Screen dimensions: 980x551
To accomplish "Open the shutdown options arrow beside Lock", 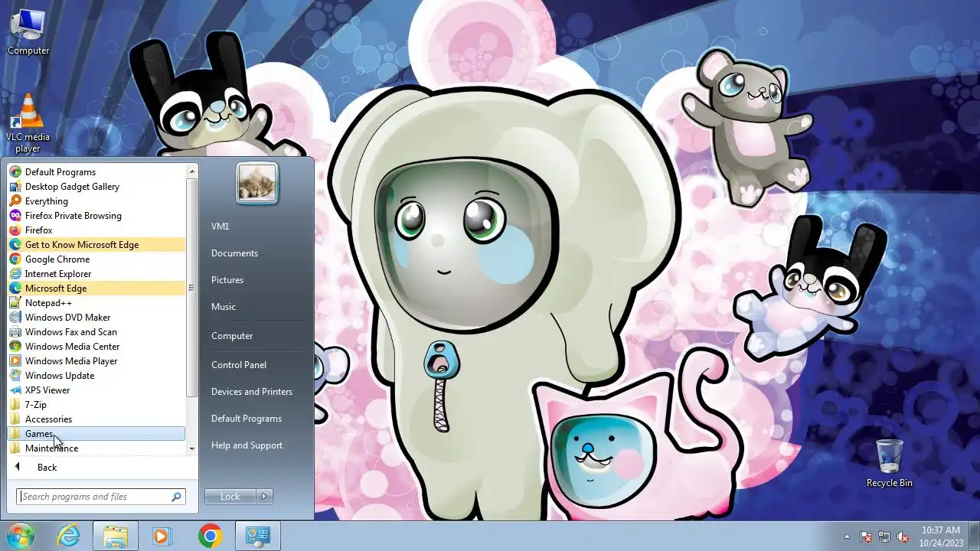I will click(264, 497).
